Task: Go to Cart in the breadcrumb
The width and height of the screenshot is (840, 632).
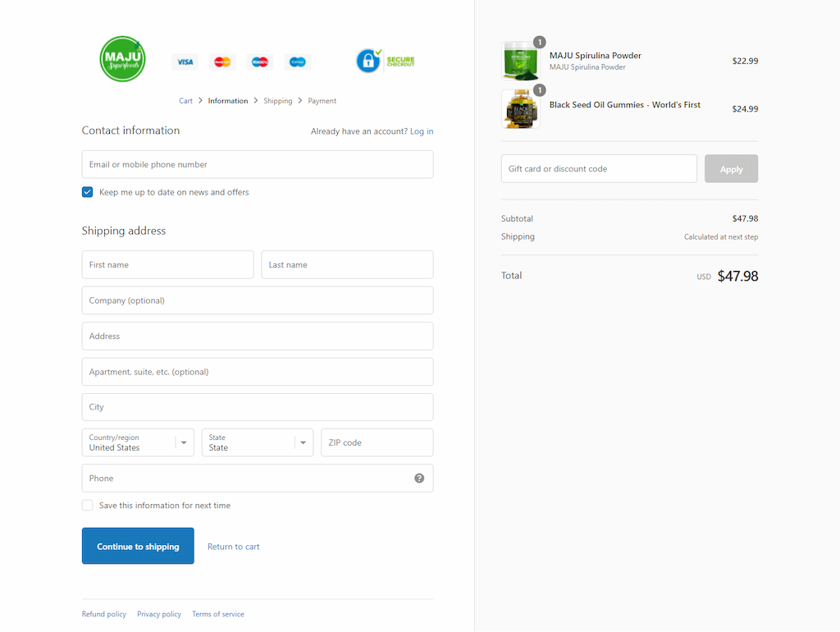Action: 185,101
